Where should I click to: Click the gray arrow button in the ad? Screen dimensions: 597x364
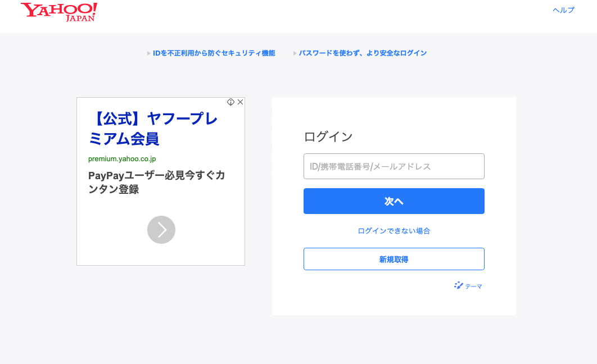pos(161,230)
